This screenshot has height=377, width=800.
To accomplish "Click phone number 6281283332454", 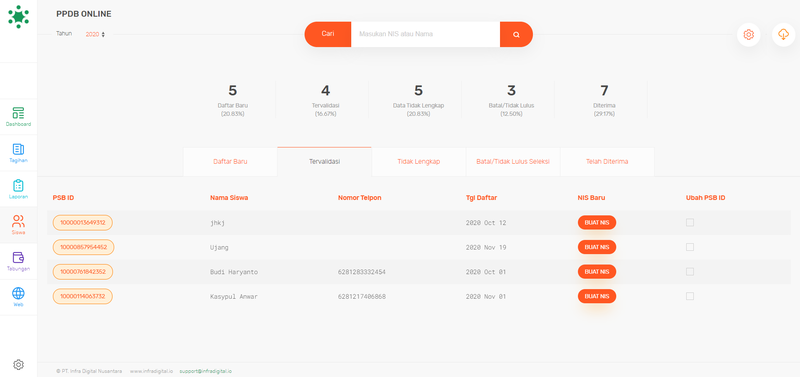I will tap(361, 272).
